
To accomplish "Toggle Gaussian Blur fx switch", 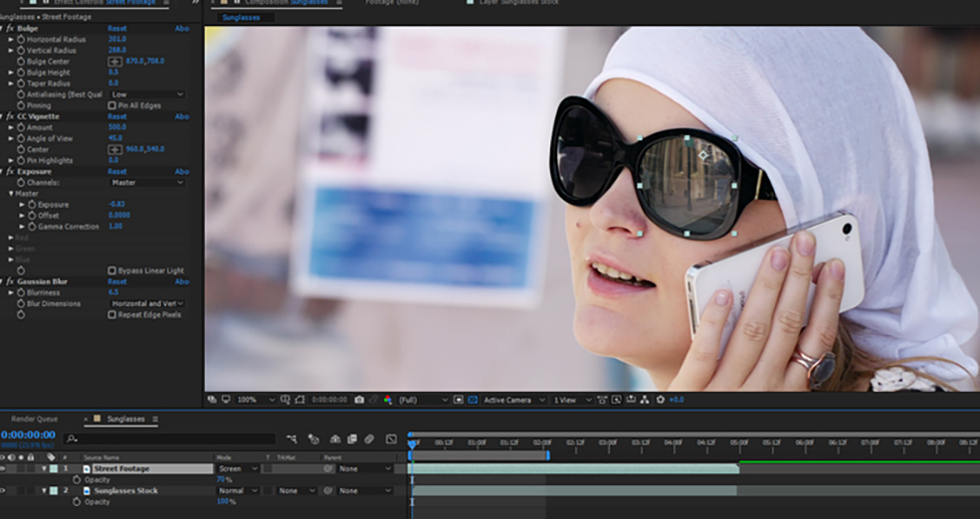I will click(x=10, y=281).
